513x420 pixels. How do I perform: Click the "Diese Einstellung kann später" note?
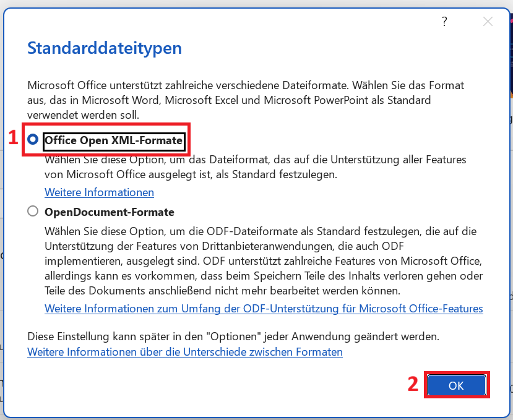[x=233, y=337]
